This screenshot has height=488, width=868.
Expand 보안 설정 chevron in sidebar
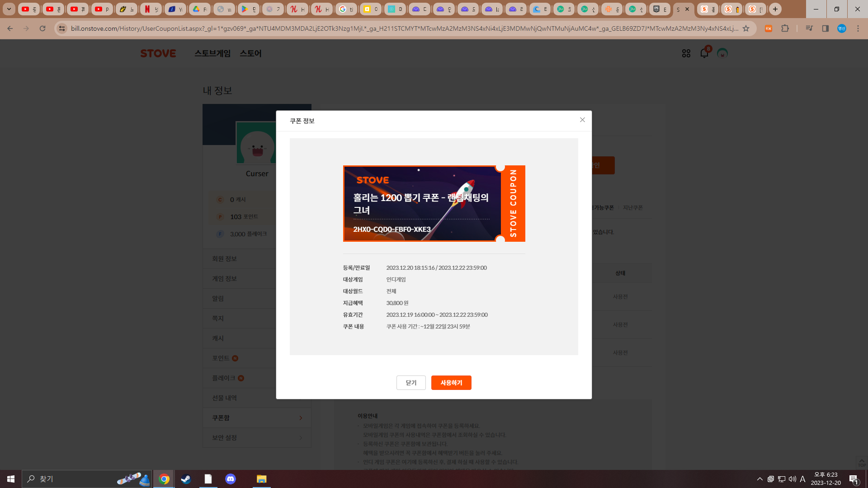(301, 438)
